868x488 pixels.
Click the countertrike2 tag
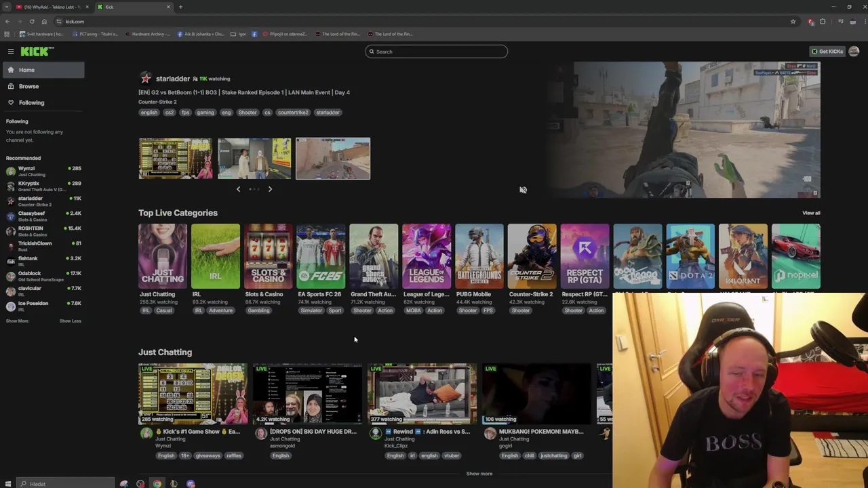[x=293, y=113]
